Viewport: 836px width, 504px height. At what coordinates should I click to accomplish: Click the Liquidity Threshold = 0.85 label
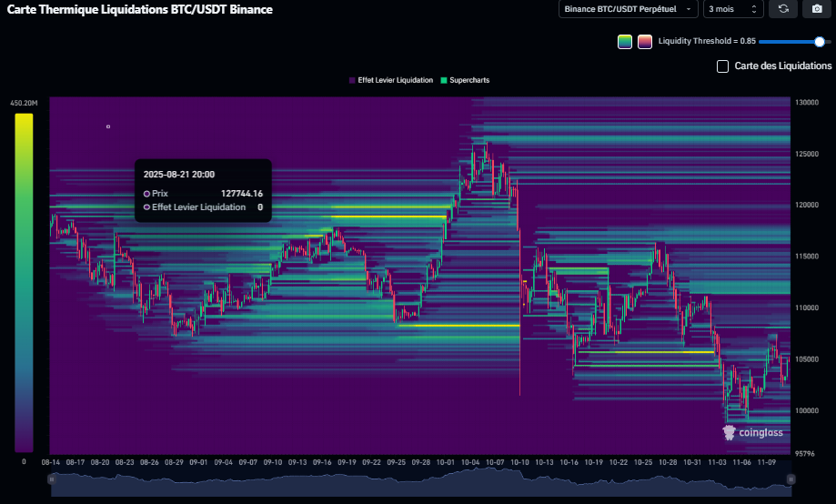point(707,41)
